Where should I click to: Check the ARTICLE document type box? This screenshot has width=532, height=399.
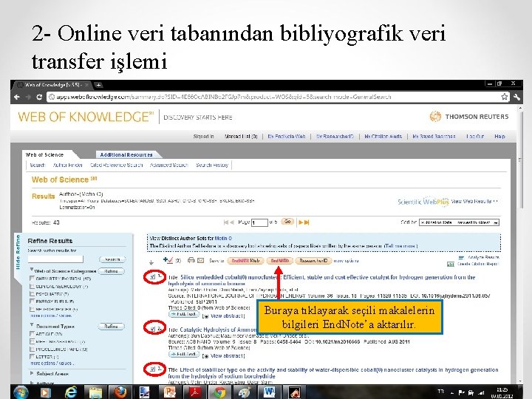[33, 334]
